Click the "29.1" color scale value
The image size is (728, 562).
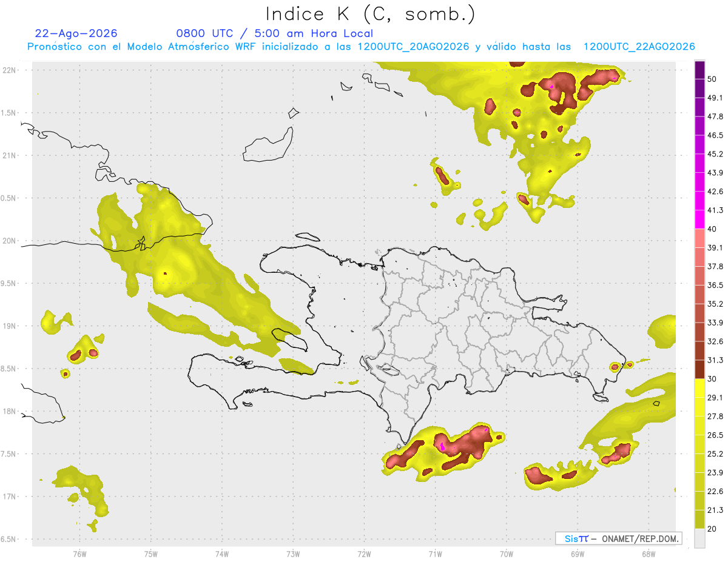pyautogui.click(x=715, y=398)
